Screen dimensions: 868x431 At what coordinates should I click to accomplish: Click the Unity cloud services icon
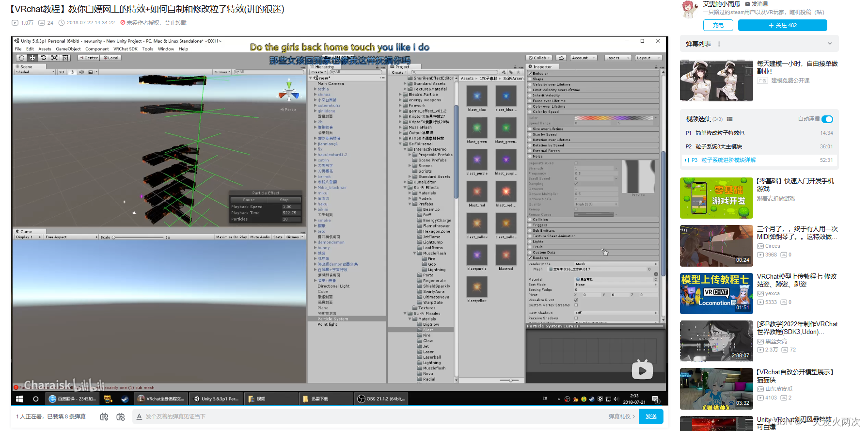click(x=561, y=58)
